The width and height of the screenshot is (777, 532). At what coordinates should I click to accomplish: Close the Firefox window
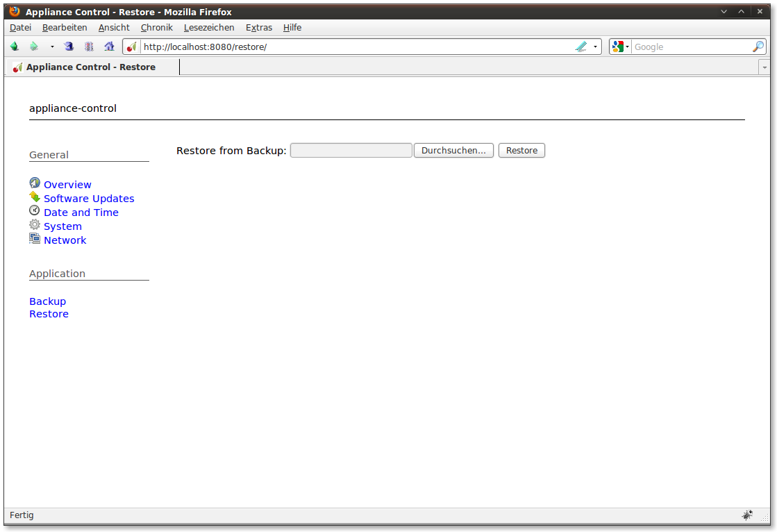point(760,11)
